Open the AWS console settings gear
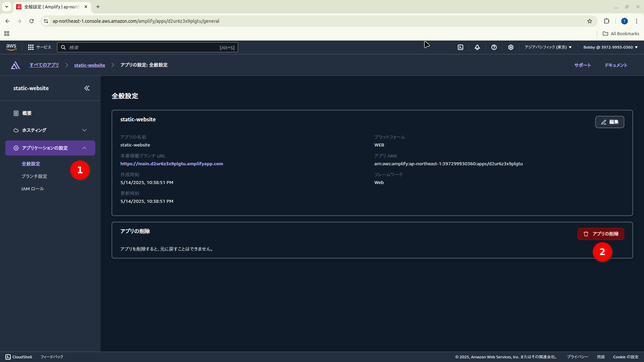This screenshot has width=644, height=362. tap(511, 47)
